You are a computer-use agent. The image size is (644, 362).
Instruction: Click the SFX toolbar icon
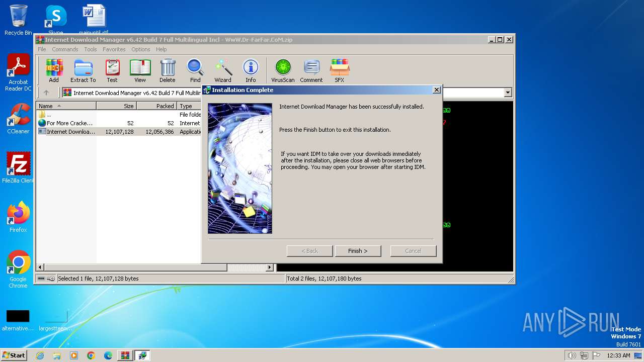[x=340, y=71]
